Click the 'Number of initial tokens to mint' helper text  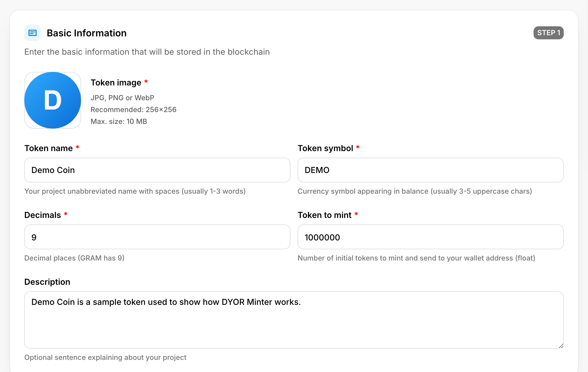(x=416, y=258)
